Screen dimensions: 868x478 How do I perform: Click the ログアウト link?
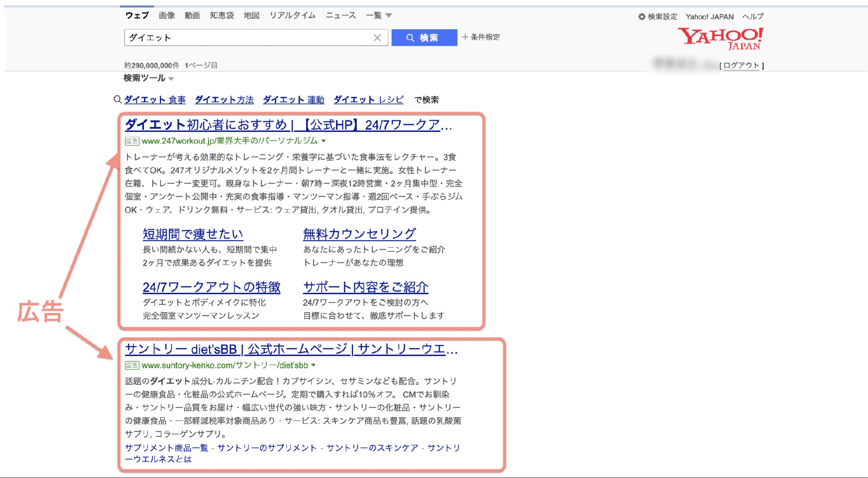[x=741, y=65]
